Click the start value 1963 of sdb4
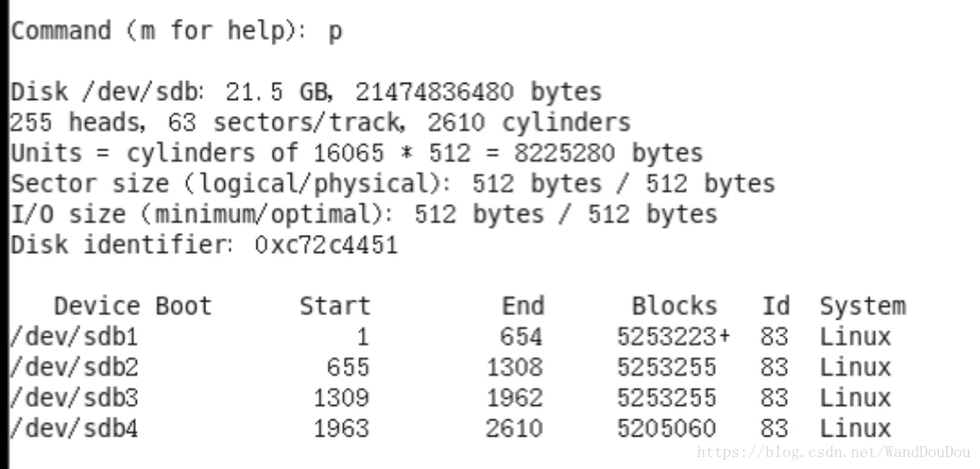Viewport: 980px width, 469px height. [x=341, y=428]
